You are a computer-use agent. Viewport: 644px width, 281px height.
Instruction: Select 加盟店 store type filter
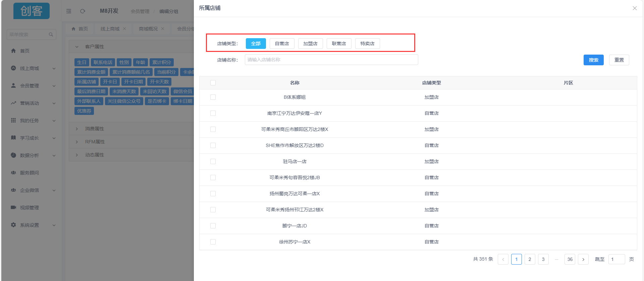pos(311,44)
